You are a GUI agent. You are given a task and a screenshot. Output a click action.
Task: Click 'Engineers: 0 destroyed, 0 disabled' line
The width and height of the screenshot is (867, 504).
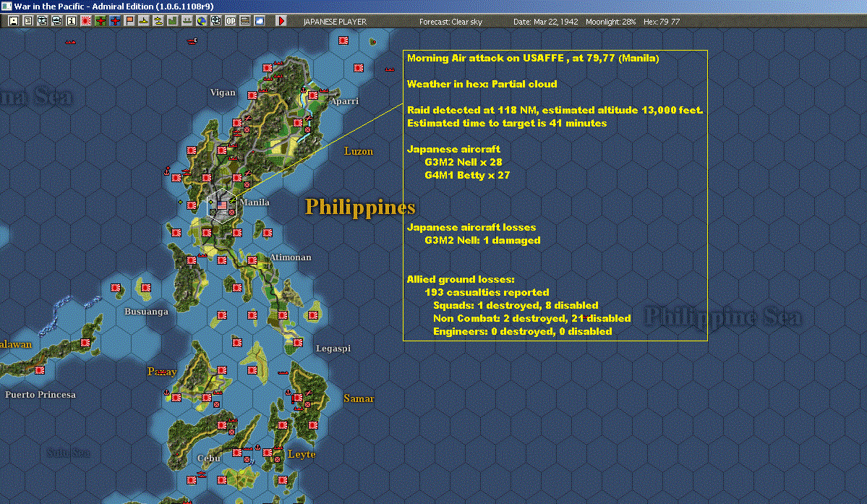point(523,332)
